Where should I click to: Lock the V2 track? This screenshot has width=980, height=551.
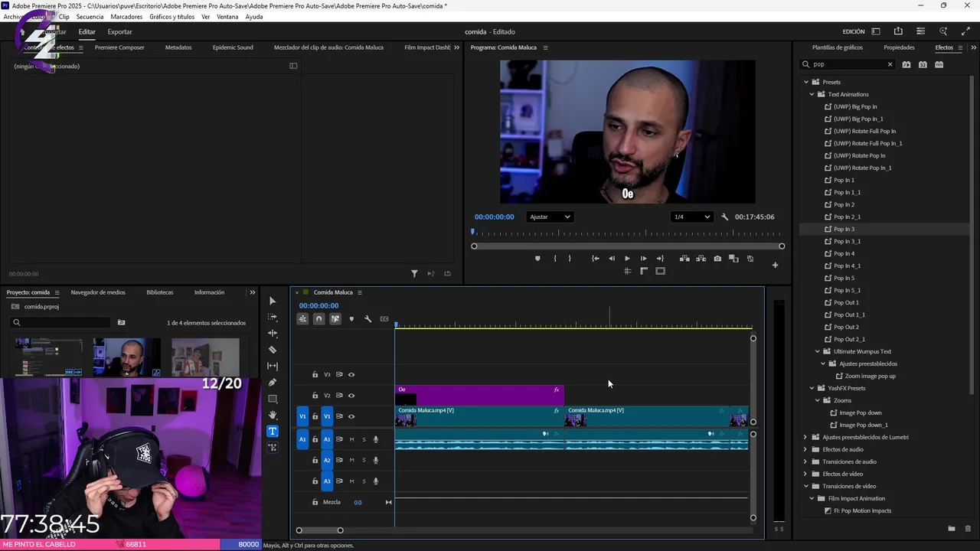(x=315, y=396)
